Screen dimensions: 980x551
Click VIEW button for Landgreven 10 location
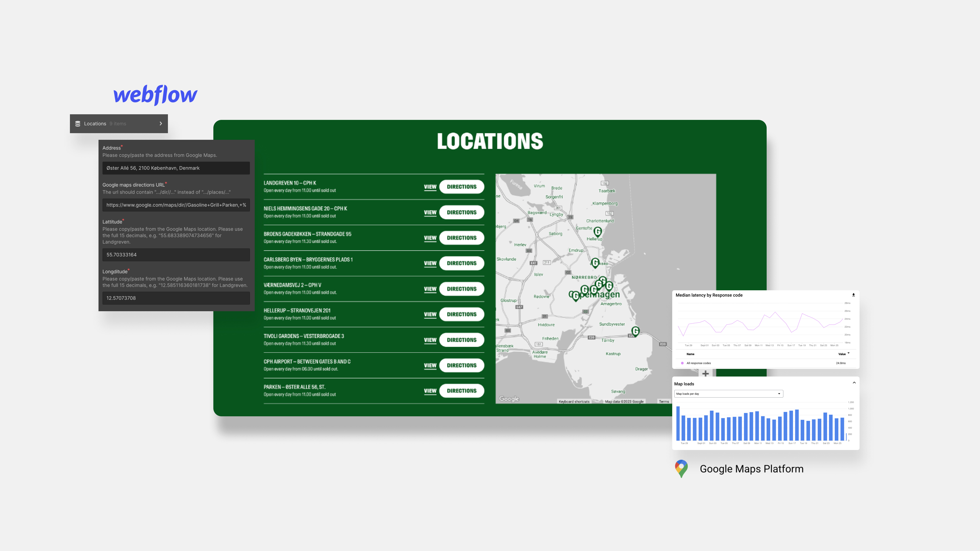[x=430, y=187]
